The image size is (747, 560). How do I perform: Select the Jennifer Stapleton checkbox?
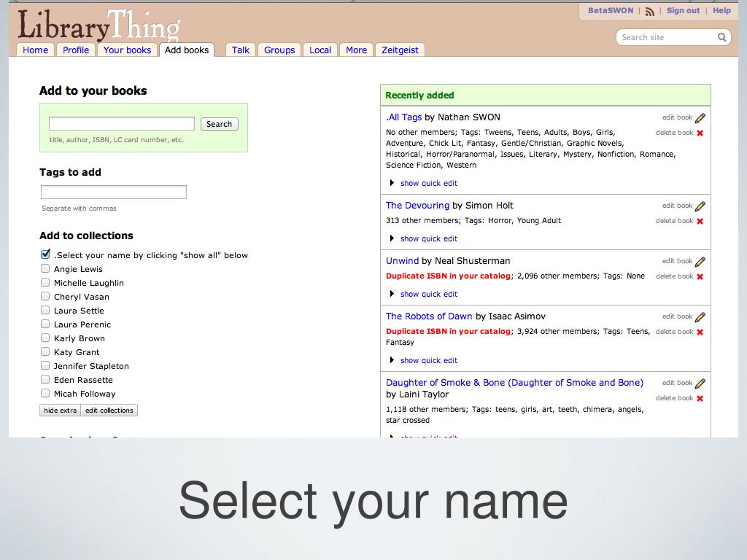45,365
